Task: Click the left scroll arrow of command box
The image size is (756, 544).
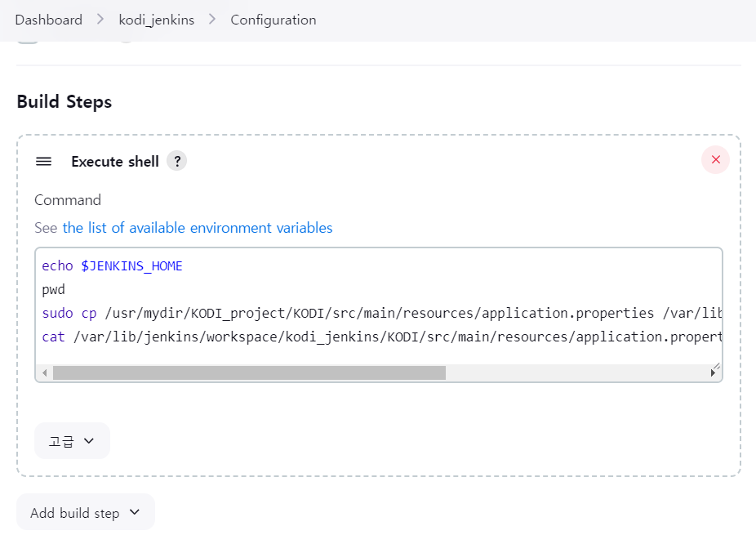Action: point(44,372)
